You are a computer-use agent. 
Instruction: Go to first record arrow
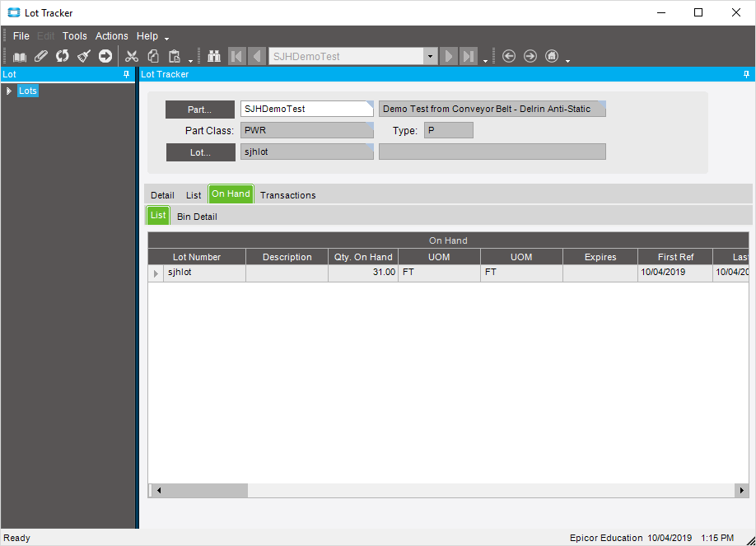pos(236,57)
